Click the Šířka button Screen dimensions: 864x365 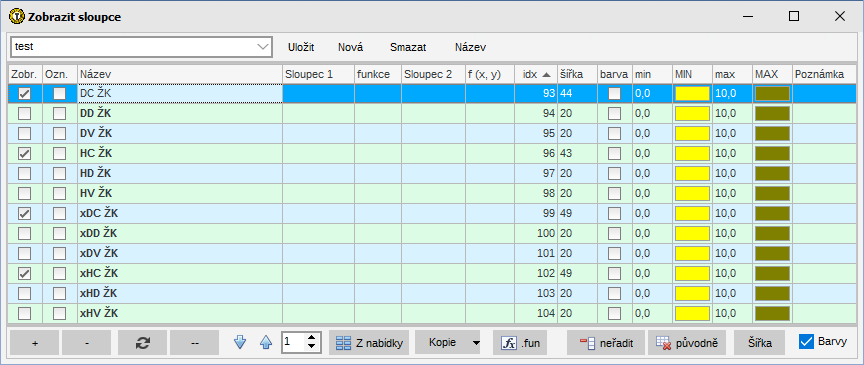(760, 342)
